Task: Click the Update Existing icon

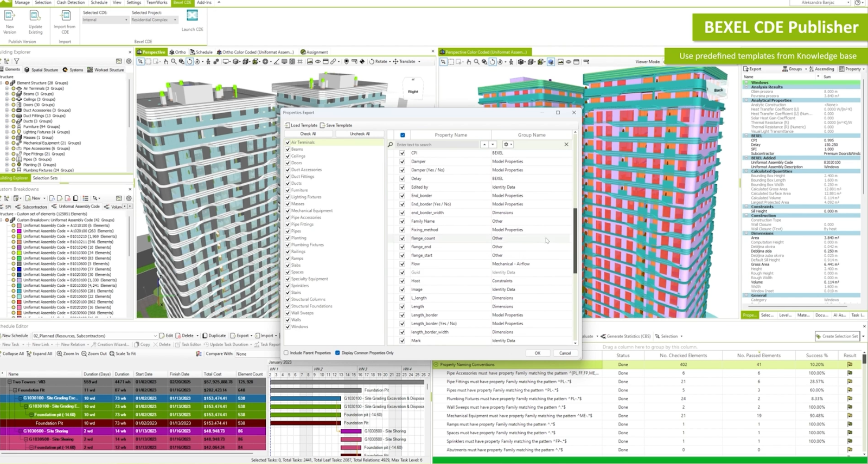Action: click(x=35, y=16)
